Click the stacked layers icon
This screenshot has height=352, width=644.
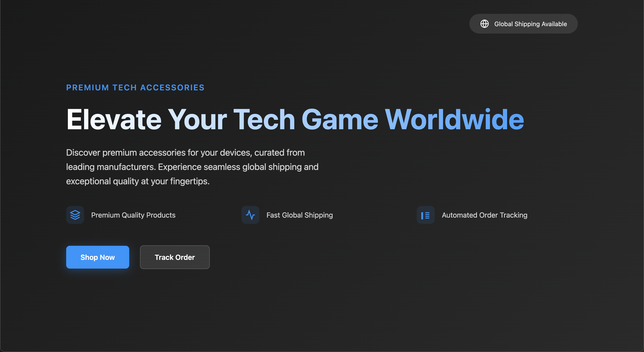75,215
